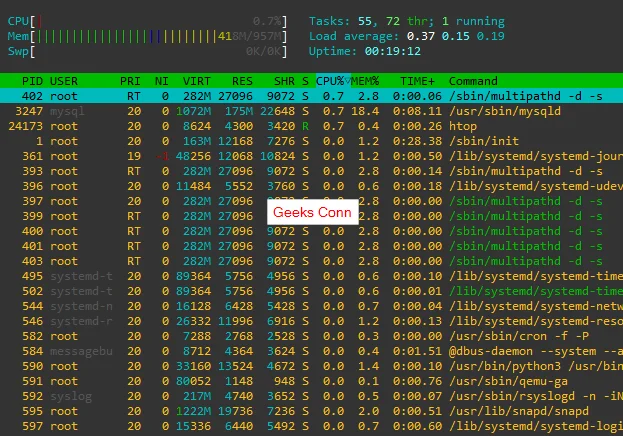Click the 175M RES value of mysqld
The width and height of the screenshot is (623, 436).
tap(238, 111)
